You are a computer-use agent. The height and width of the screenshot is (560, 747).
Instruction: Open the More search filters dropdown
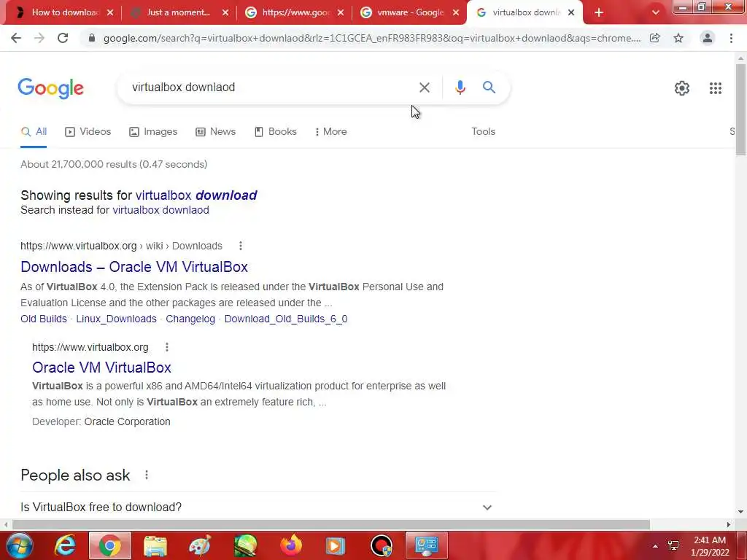(x=330, y=131)
